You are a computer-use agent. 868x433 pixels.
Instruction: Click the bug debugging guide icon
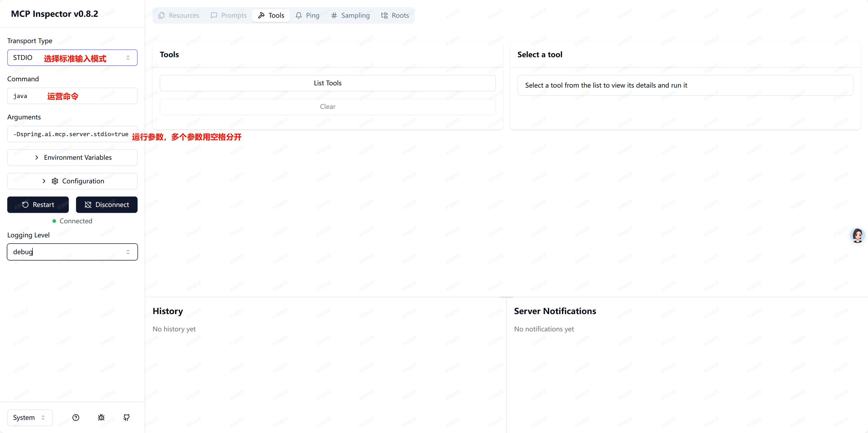tap(101, 418)
